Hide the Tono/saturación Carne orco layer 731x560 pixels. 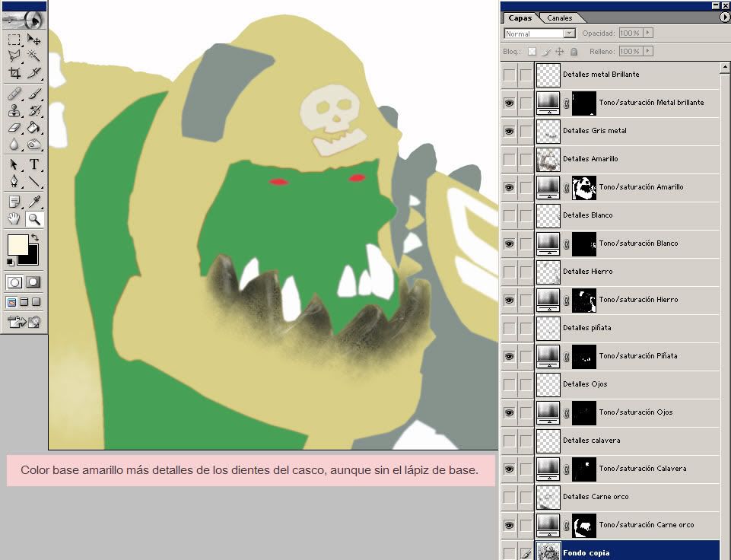point(510,525)
